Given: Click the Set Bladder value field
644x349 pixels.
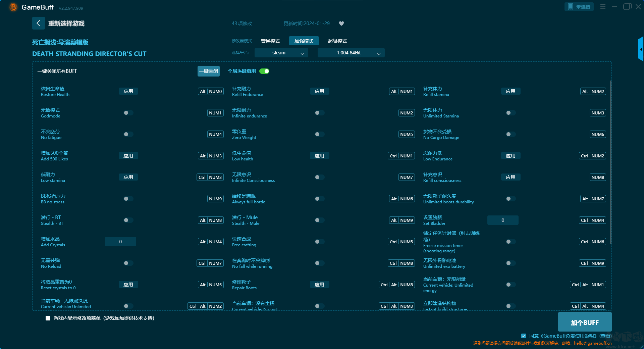Looking at the screenshot, I should [503, 220].
